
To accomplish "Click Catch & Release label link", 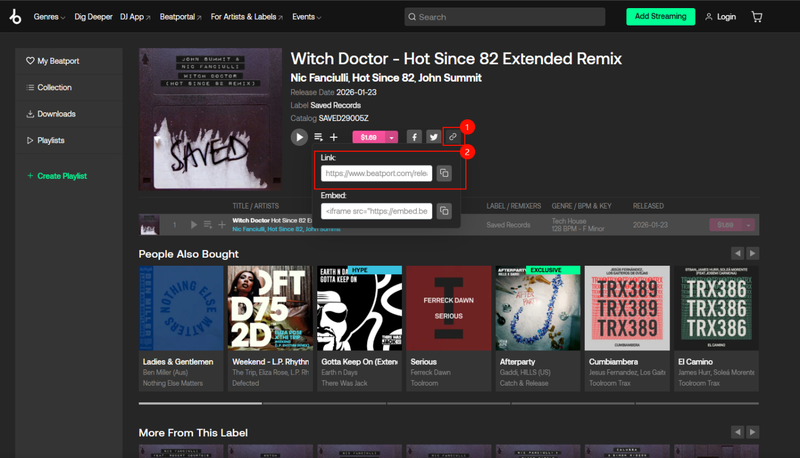I will pyautogui.click(x=524, y=384).
